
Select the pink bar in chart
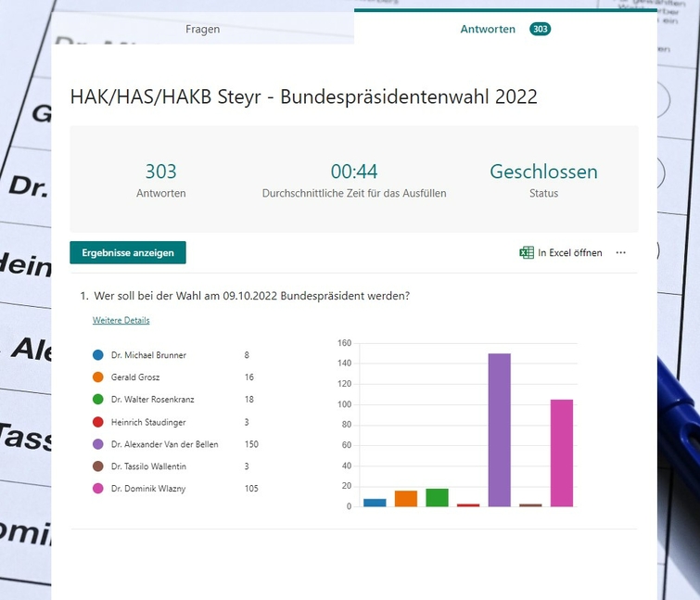(562, 453)
